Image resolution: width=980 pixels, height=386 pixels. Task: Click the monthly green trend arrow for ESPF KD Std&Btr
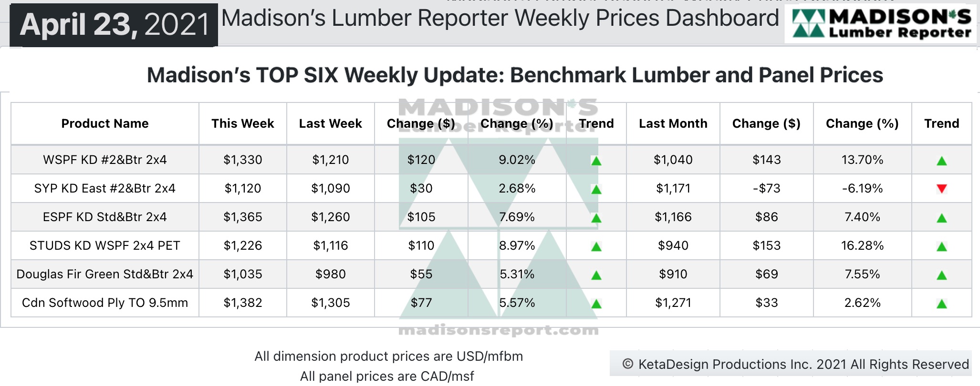pyautogui.click(x=941, y=218)
